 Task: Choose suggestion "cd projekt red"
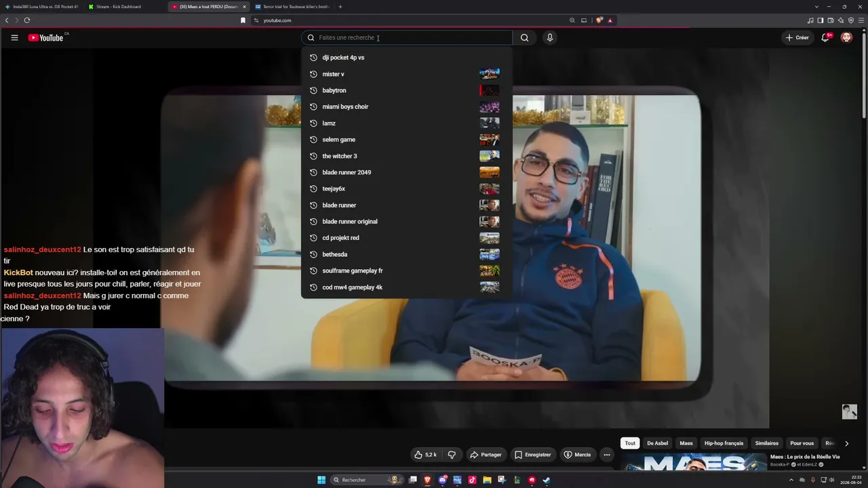coord(407,238)
